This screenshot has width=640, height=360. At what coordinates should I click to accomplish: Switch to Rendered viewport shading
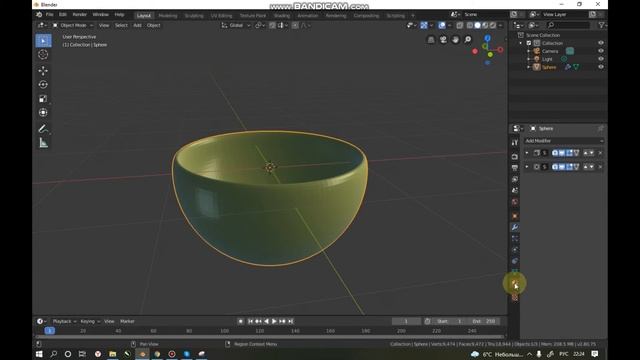(x=493, y=25)
